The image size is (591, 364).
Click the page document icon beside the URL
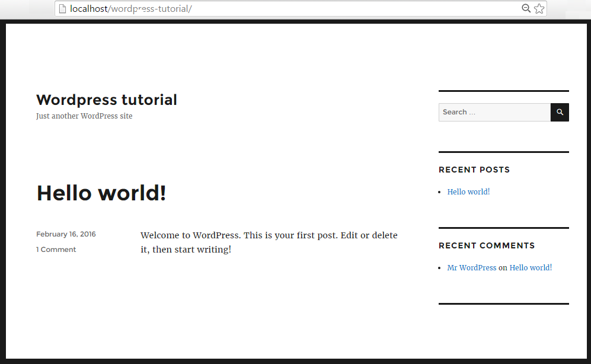(x=63, y=9)
